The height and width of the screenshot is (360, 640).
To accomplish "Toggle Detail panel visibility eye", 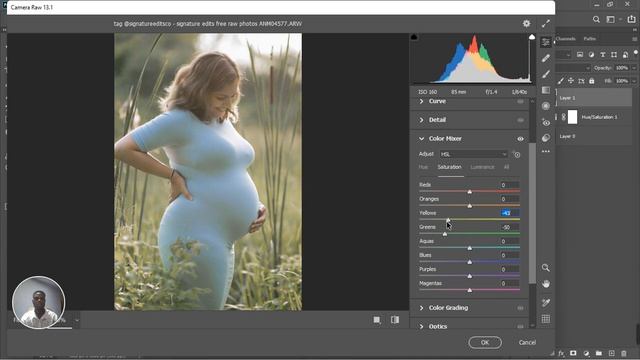I will point(520,120).
